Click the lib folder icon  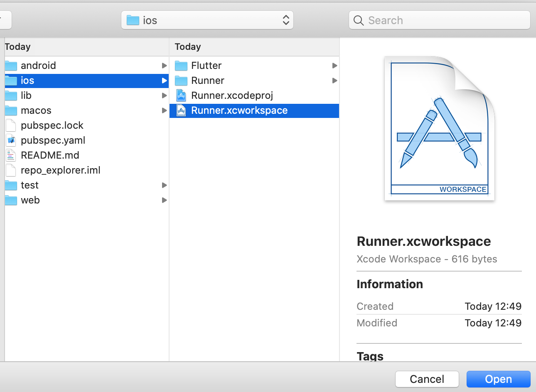pyautogui.click(x=11, y=96)
